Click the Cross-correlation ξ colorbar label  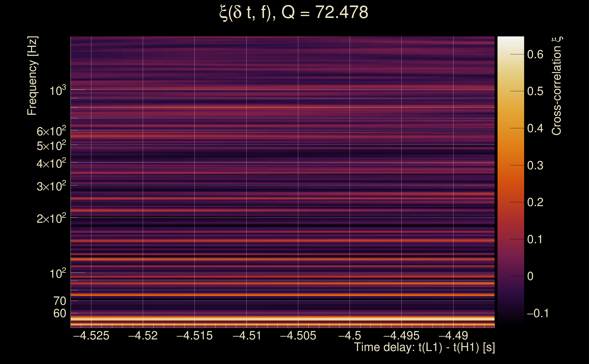pos(557,86)
